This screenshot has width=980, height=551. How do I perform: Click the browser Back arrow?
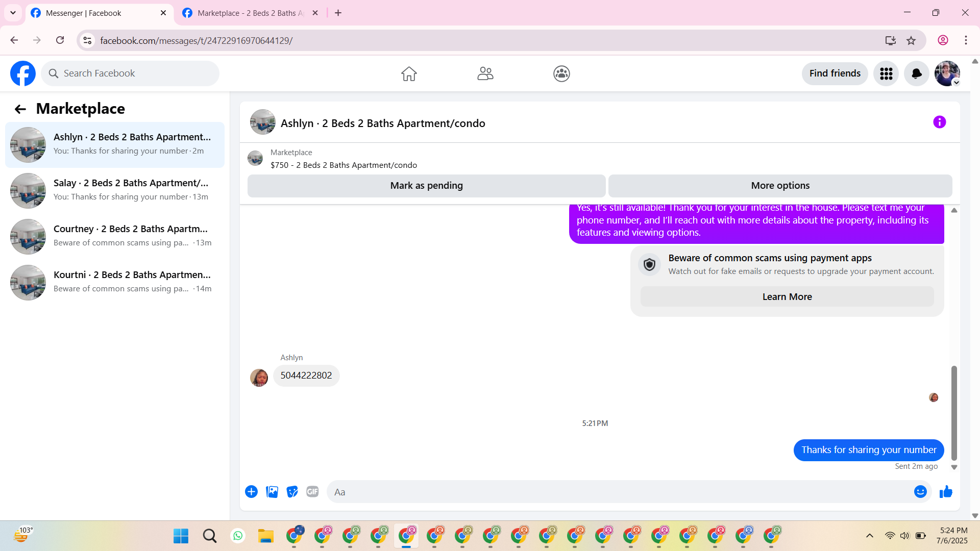click(14, 40)
